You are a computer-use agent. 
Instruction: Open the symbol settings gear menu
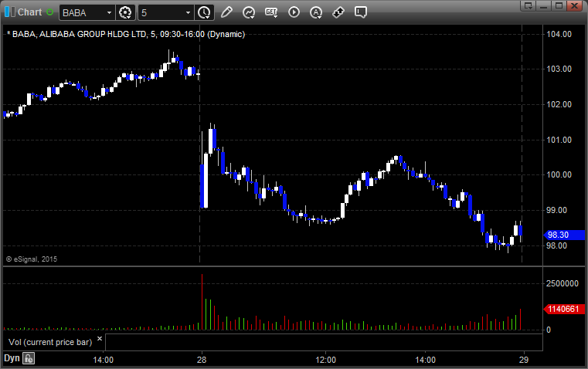pyautogui.click(x=125, y=12)
